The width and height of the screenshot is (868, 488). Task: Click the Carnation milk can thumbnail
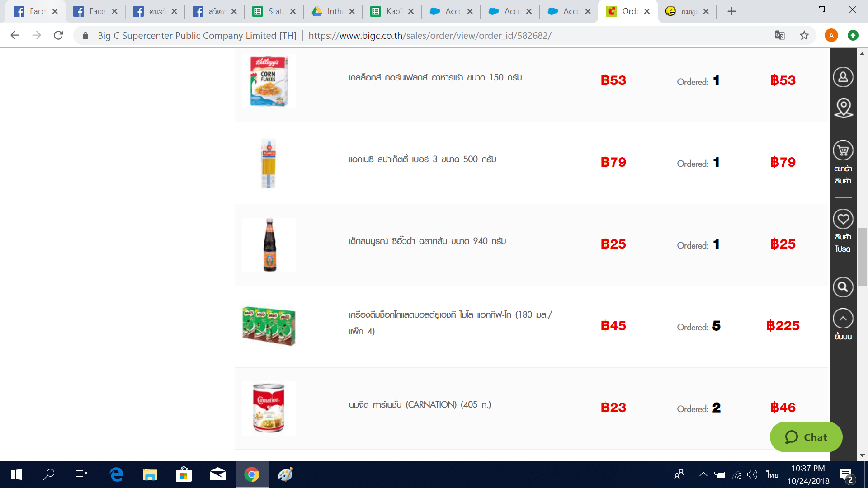coord(269,408)
